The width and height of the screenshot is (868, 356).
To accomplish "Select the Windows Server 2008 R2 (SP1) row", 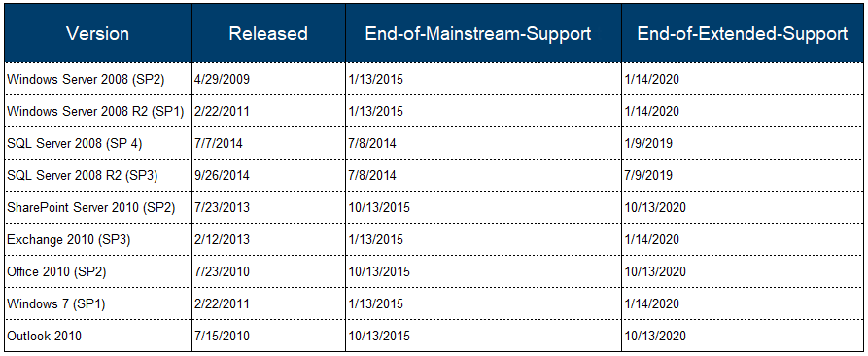I will [434, 111].
